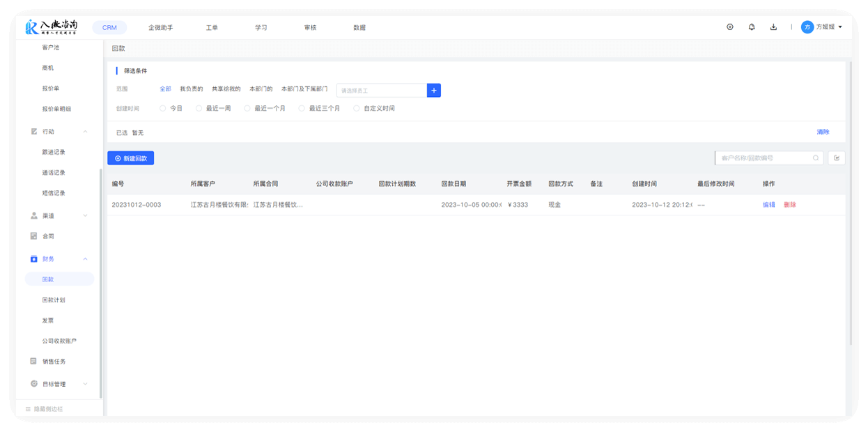The image size is (868, 432).
Task: Click the main content vertical scrollbar
Action: pyautogui.click(x=850, y=203)
